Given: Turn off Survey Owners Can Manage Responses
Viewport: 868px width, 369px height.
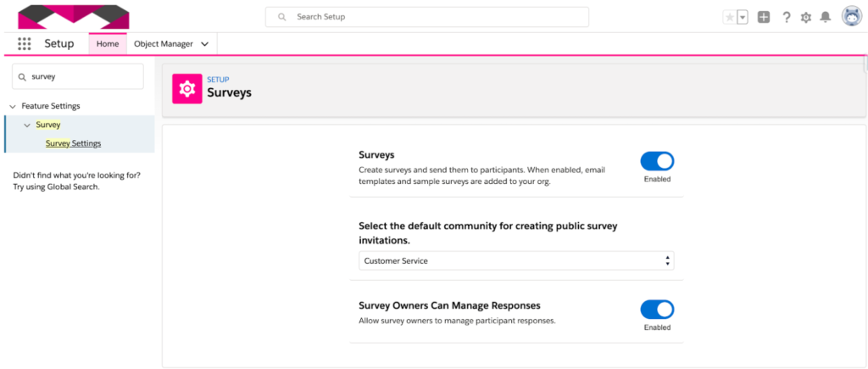Looking at the screenshot, I should point(657,309).
